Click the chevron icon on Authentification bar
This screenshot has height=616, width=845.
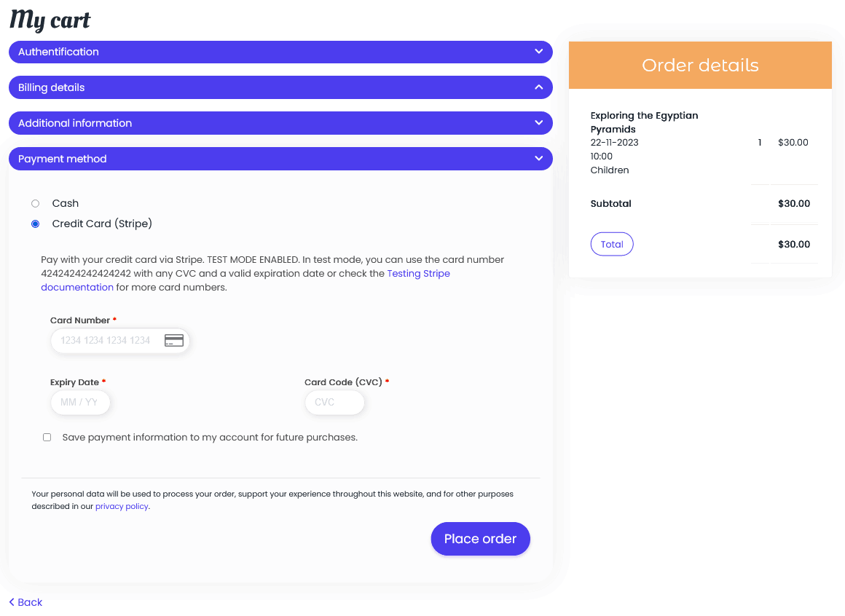click(538, 52)
